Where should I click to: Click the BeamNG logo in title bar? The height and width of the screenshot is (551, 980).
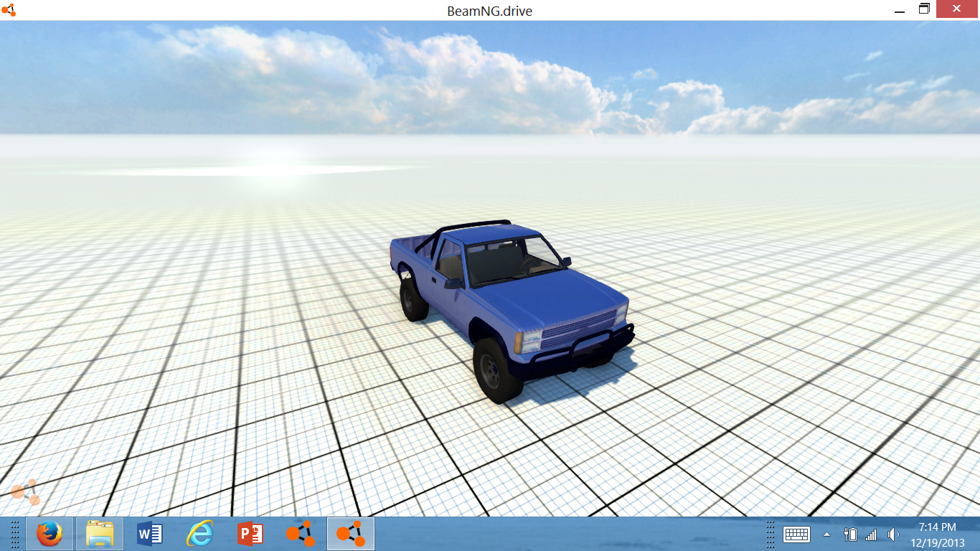[9, 10]
